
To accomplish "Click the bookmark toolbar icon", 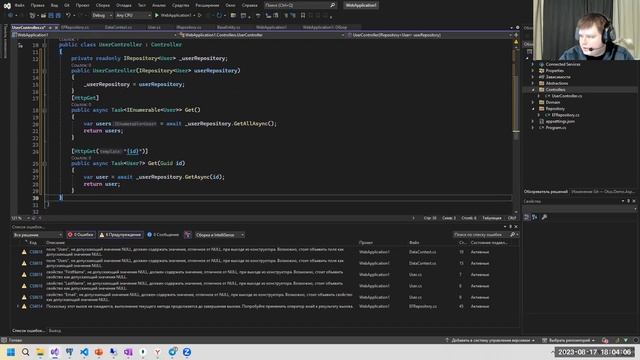I will (303, 15).
